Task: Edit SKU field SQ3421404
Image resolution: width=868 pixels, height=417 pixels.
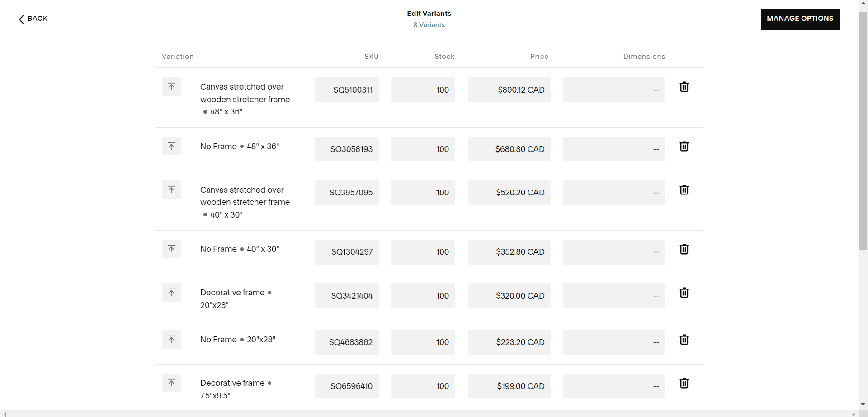Action: (x=347, y=295)
